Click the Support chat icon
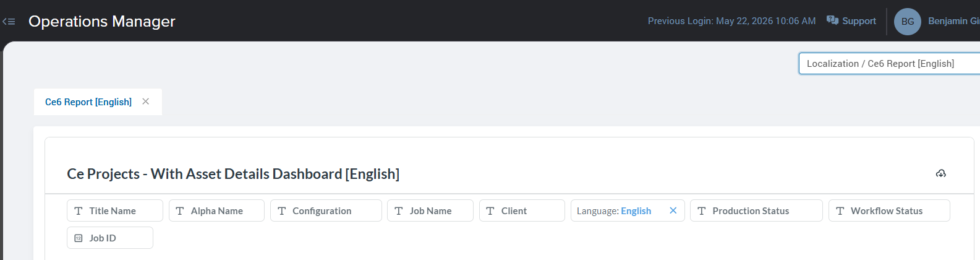The height and width of the screenshot is (260, 980). click(x=832, y=20)
